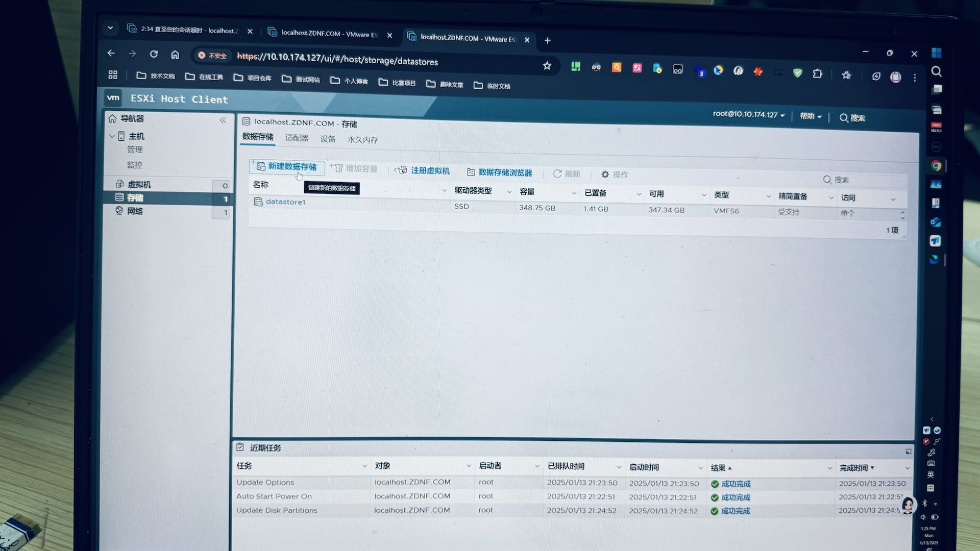This screenshot has width=980, height=551.
Task: Open the Actions gear menu
Action: (605, 174)
